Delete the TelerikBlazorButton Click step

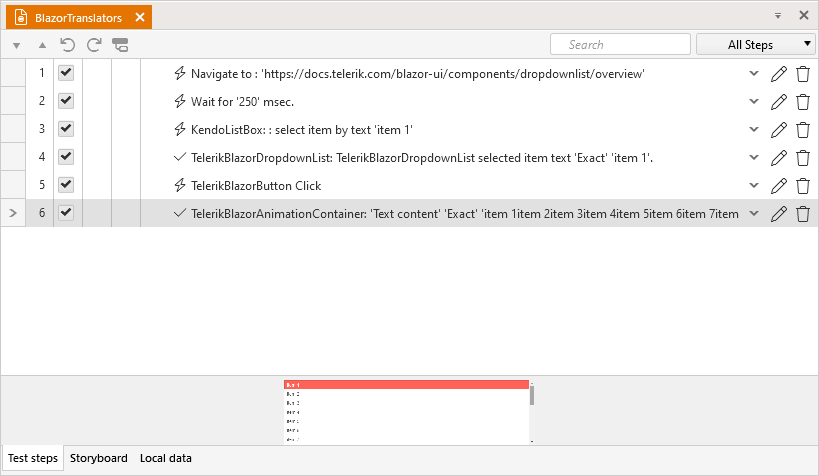tap(803, 185)
